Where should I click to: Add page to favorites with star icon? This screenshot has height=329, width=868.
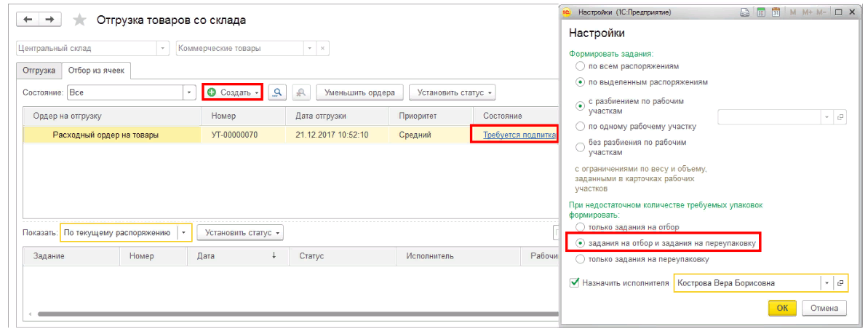point(80,20)
